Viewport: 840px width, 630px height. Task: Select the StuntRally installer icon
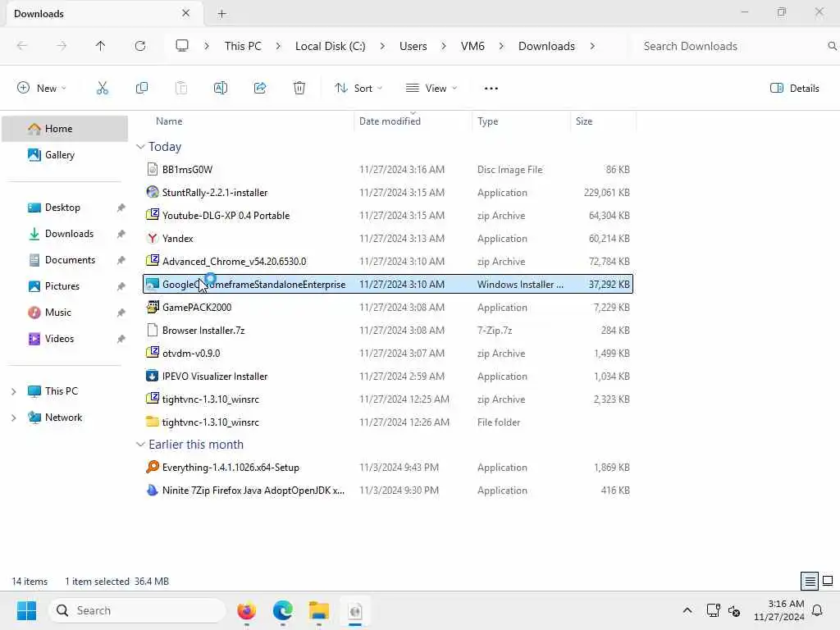[152, 192]
